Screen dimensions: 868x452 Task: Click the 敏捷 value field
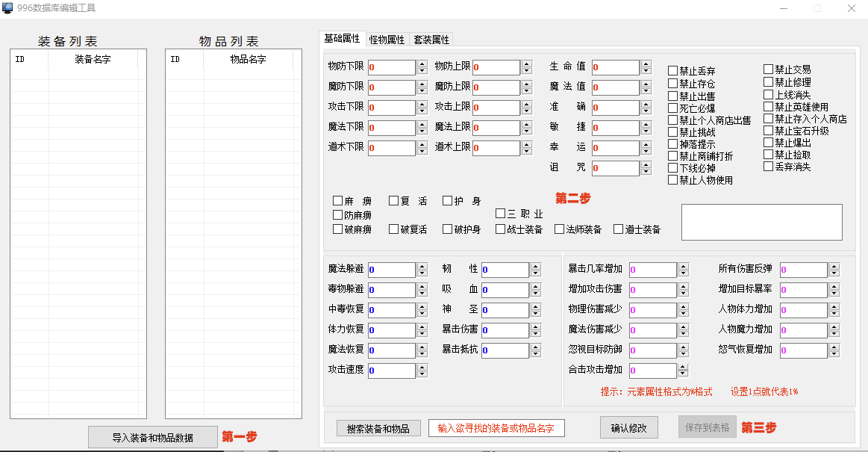pos(616,128)
